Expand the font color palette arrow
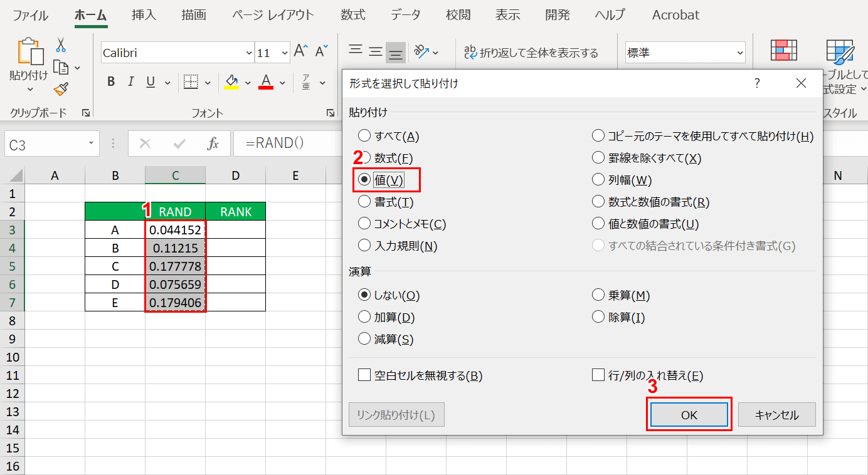This screenshot has width=868, height=475. [x=282, y=82]
